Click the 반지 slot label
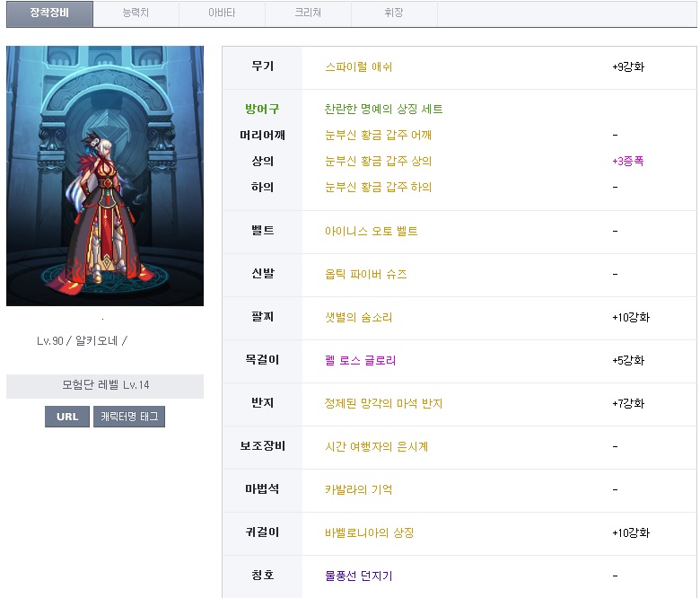The image size is (700, 598). pyautogui.click(x=262, y=403)
